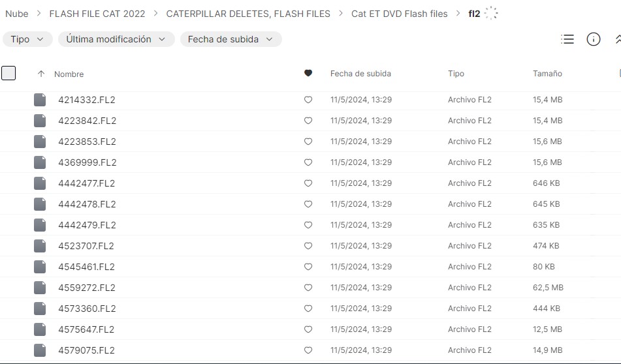This screenshot has height=364, width=621.
Task: Navigate to Cat ET DVD Flash files
Action: tap(399, 14)
